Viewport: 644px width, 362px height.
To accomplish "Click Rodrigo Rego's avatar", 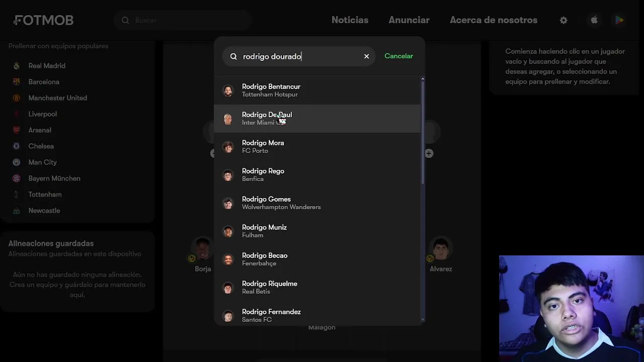I will [x=228, y=175].
